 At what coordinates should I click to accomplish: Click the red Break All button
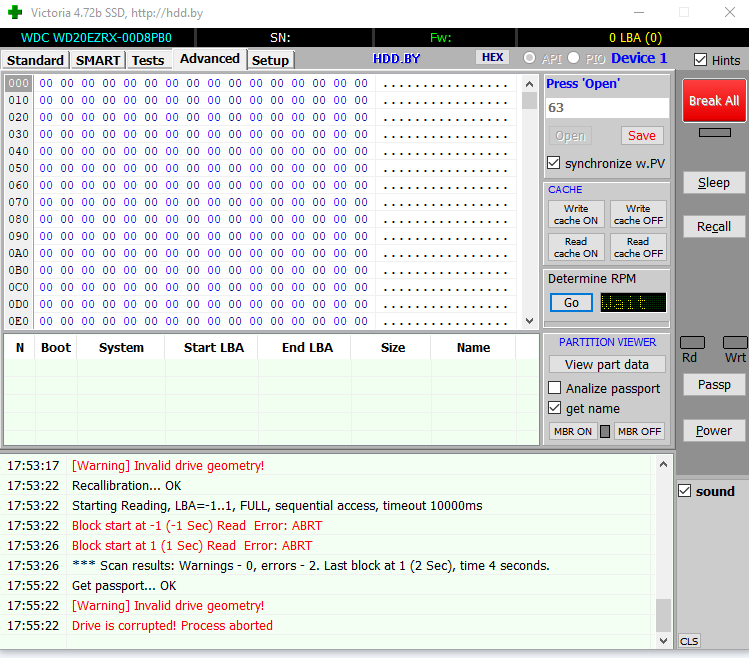(714, 100)
